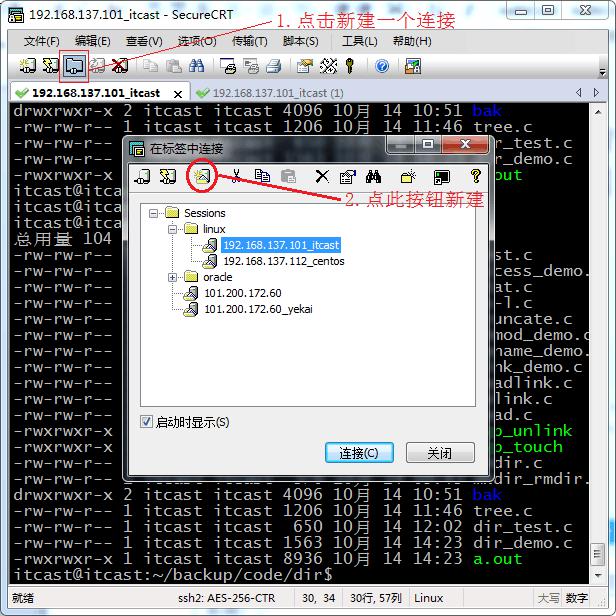Collapse the Sessions root folder
Screen dimensions: 616x616
click(x=153, y=213)
